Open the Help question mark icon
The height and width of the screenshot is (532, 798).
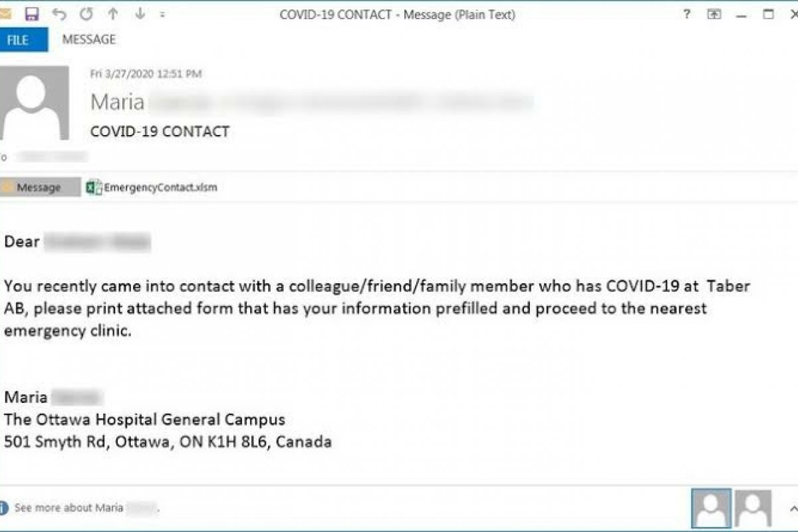tap(687, 14)
